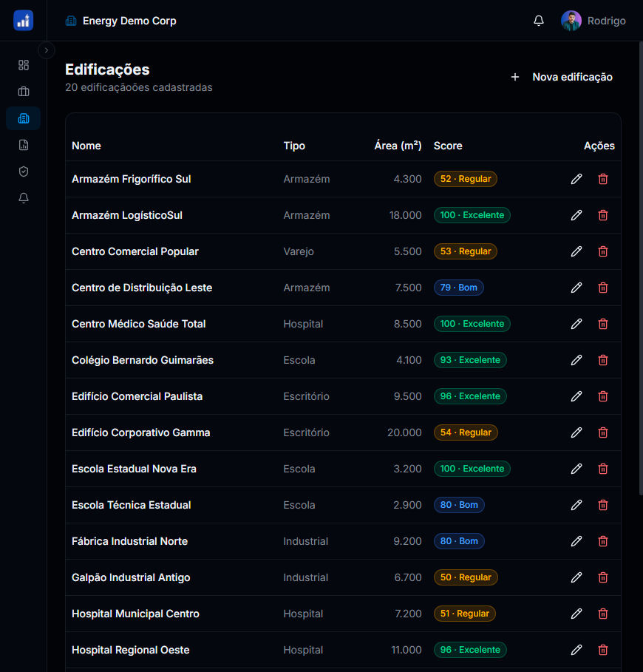
Task: Open Rodrigo user profile menu
Action: pos(593,21)
